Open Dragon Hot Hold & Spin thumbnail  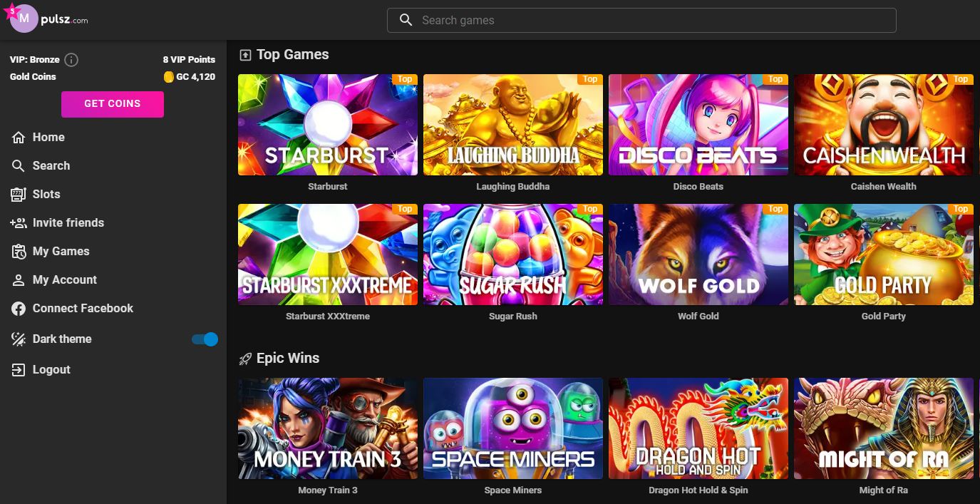click(698, 428)
